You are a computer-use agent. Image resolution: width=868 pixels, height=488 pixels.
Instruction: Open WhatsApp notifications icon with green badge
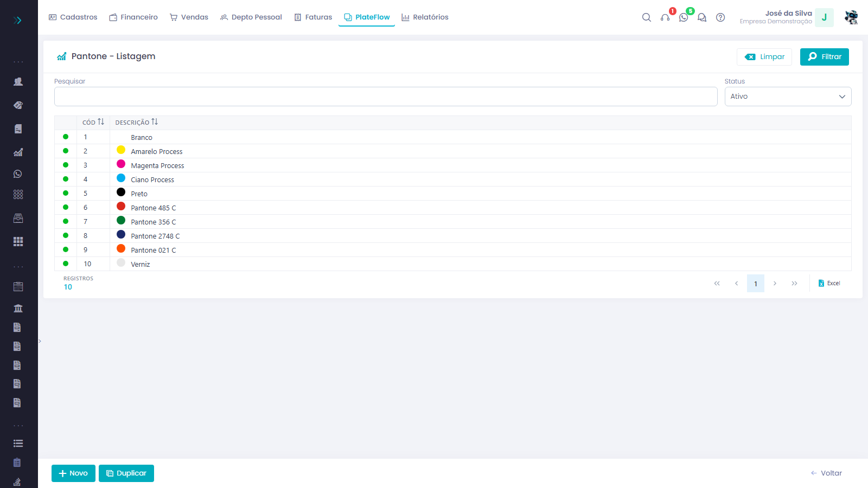coord(684,17)
